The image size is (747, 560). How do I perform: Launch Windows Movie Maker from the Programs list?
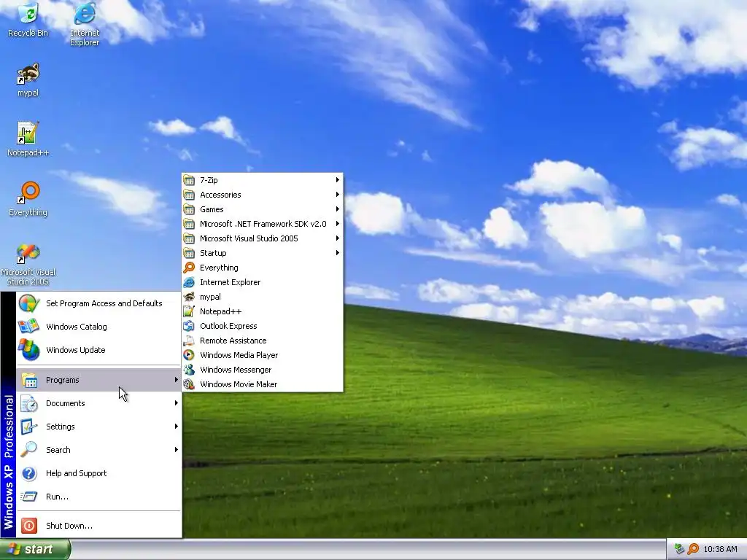[x=263, y=384]
